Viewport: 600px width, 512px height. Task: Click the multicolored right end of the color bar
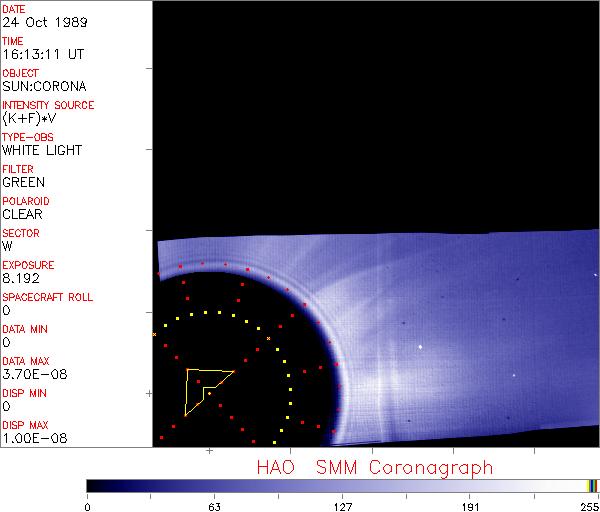click(592, 485)
